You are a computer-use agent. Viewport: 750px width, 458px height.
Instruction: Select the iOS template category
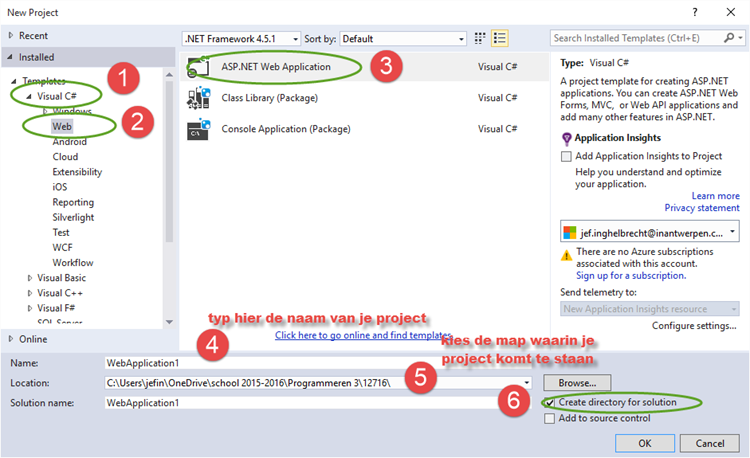(60, 187)
